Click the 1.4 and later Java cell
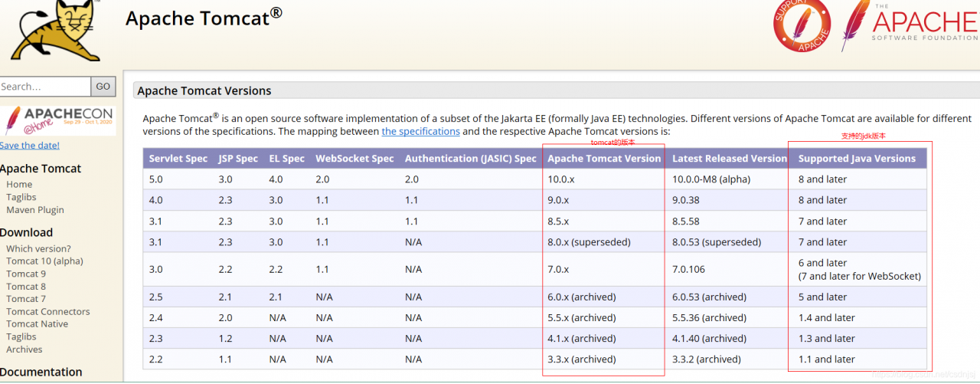This screenshot has height=384, width=980. click(x=860, y=318)
